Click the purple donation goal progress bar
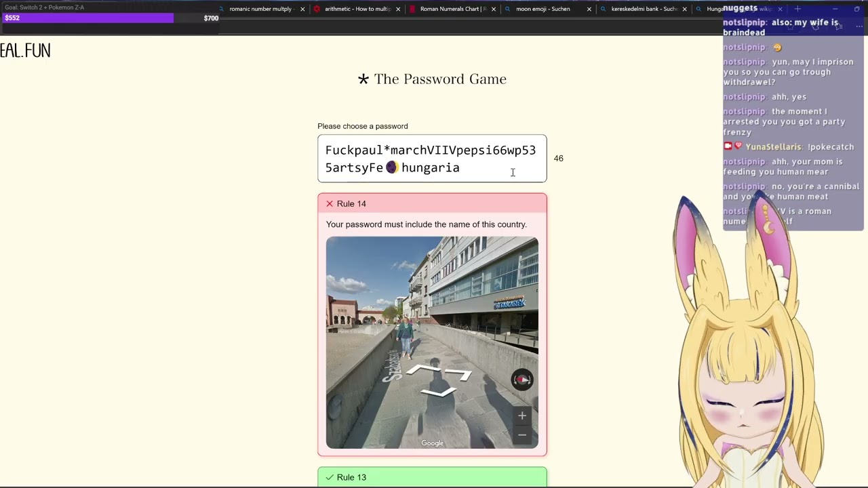 pyautogui.click(x=87, y=18)
